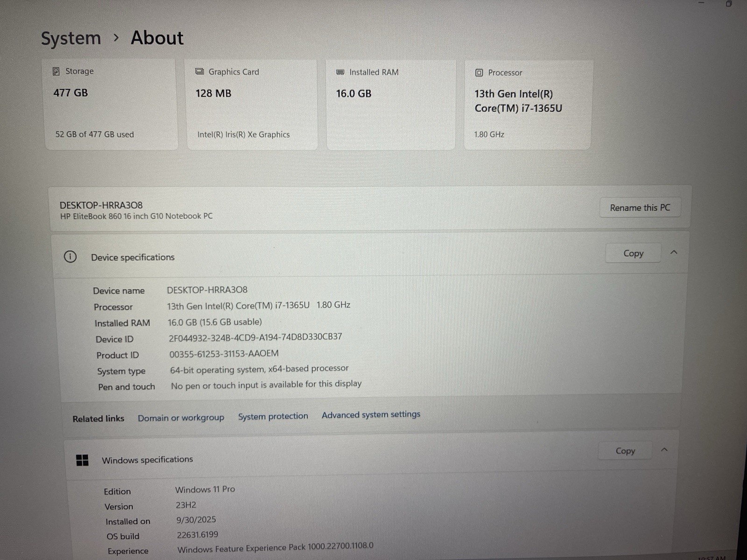747x560 pixels.
Task: Select the Product ID value 00355-61253-31153-AAOEM
Action: 224,354
